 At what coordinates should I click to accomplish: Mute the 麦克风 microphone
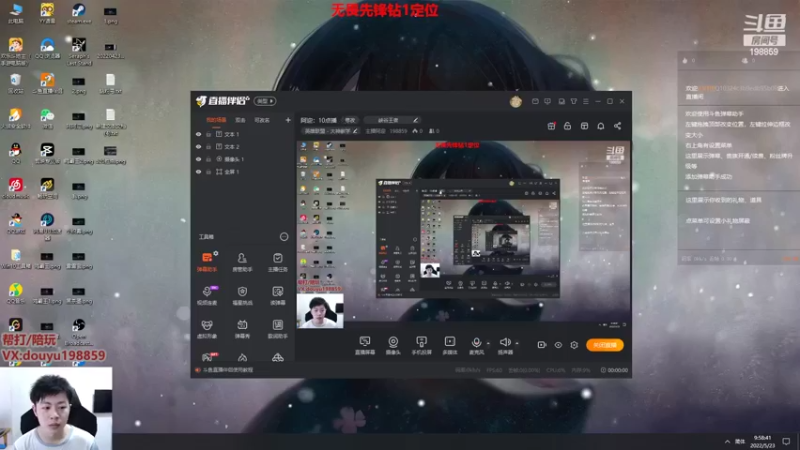click(476, 345)
